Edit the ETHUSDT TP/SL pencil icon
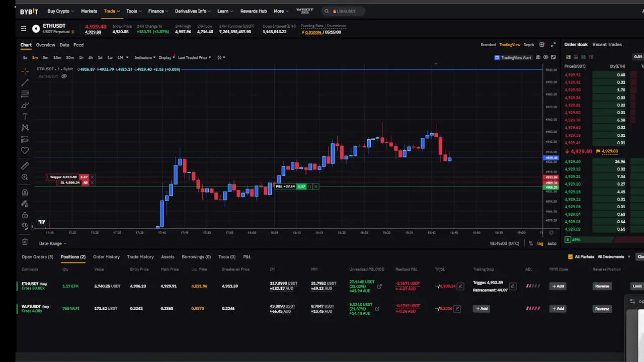 point(459,286)
